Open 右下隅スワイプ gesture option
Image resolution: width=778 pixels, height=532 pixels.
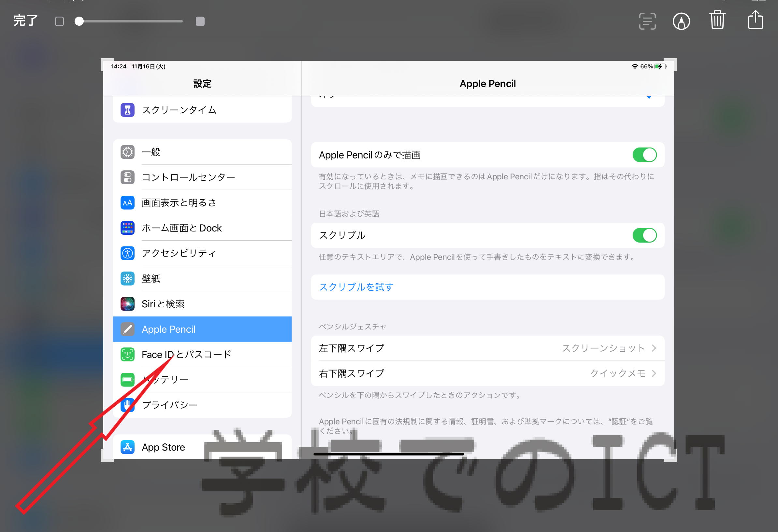(488, 373)
